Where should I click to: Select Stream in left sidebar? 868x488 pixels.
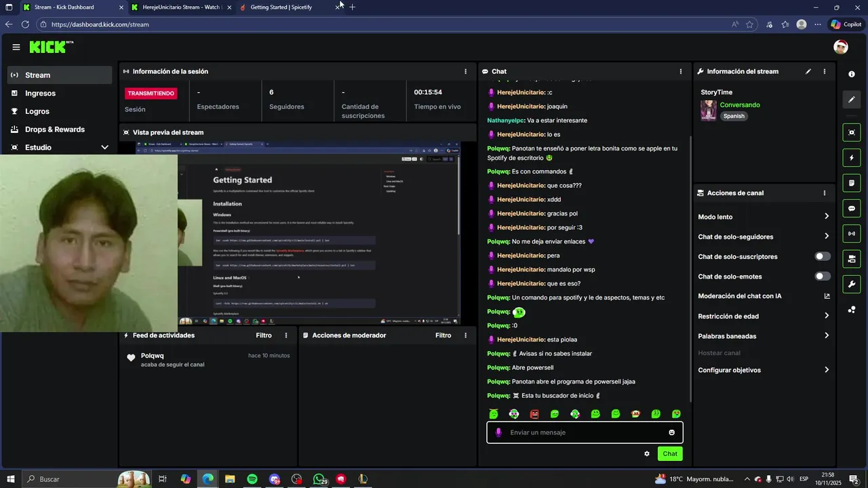pyautogui.click(x=60, y=75)
